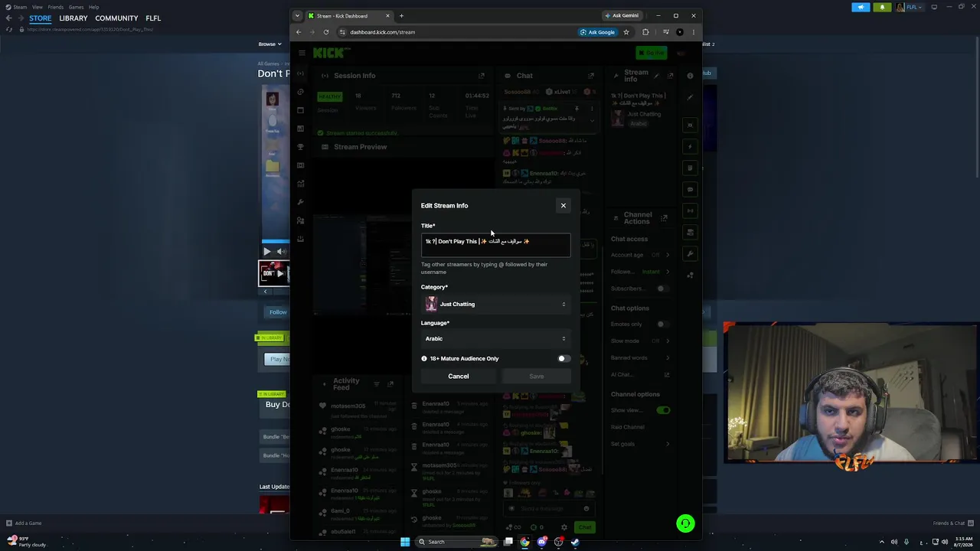Open the COMMUNITY tab in Steam
This screenshot has width=980, height=551.
tap(116, 18)
